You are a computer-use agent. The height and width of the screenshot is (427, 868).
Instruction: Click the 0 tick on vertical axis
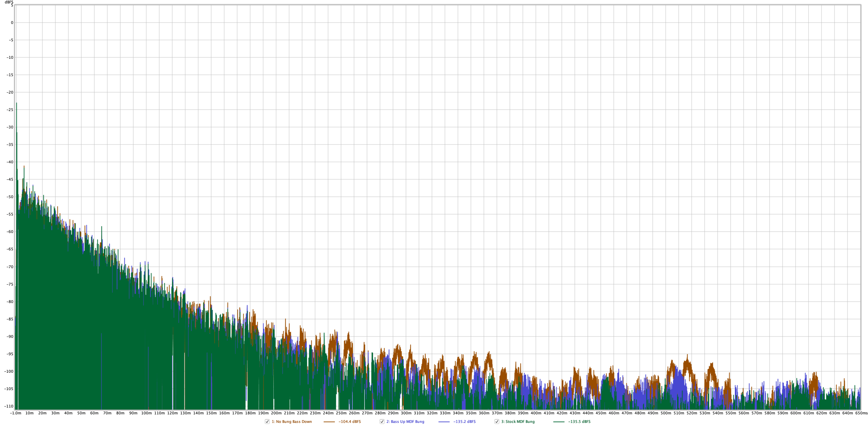click(12, 23)
